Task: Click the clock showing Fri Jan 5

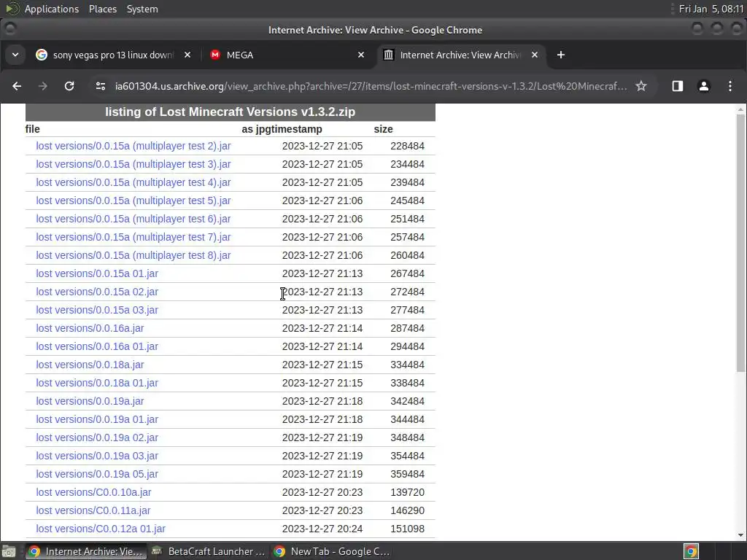Action: 711,9
